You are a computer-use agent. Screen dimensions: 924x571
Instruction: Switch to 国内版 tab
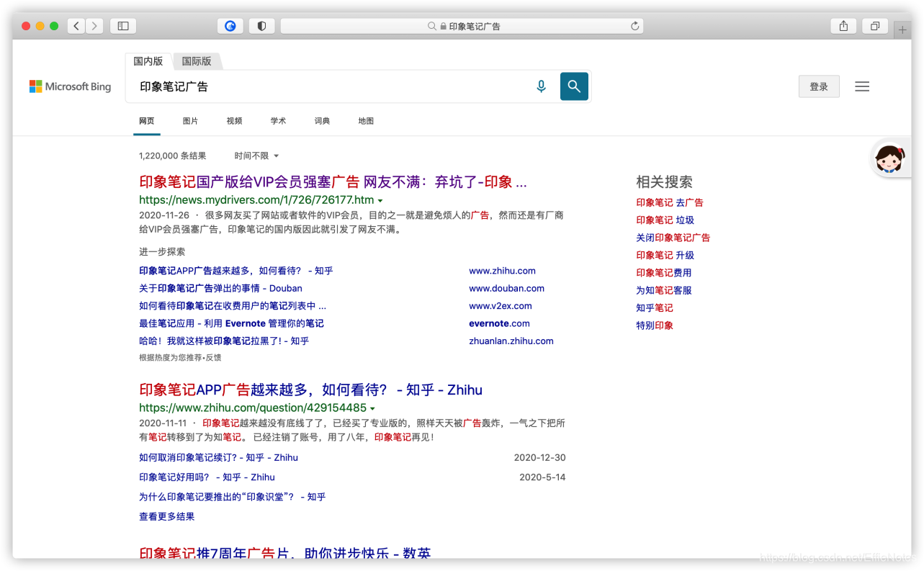(x=148, y=61)
